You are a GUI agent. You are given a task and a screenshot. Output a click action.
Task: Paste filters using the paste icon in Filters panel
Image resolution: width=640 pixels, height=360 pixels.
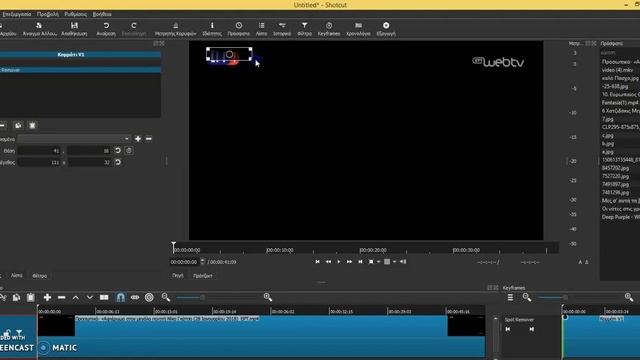coord(32,125)
